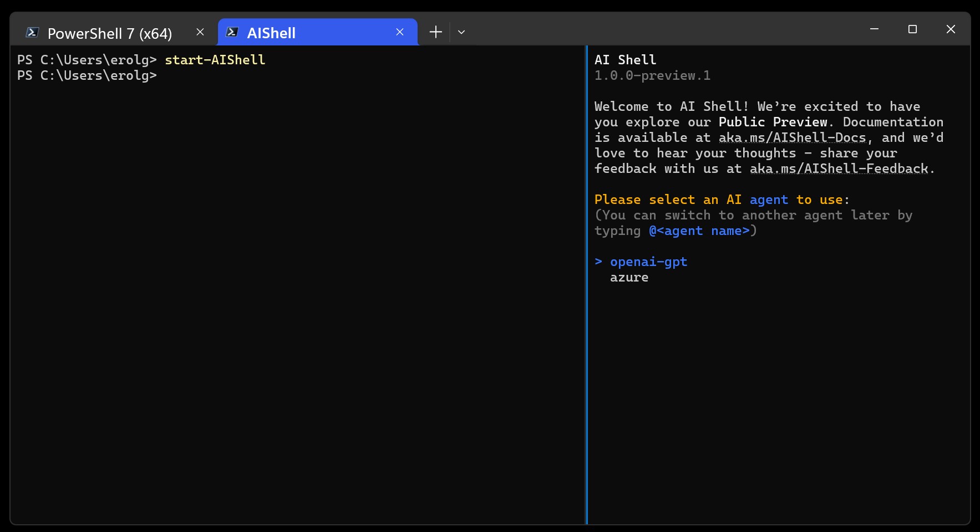This screenshot has width=980, height=532.
Task: Click the empty PS C:\Users\erolg> prompt line
Action: point(87,75)
